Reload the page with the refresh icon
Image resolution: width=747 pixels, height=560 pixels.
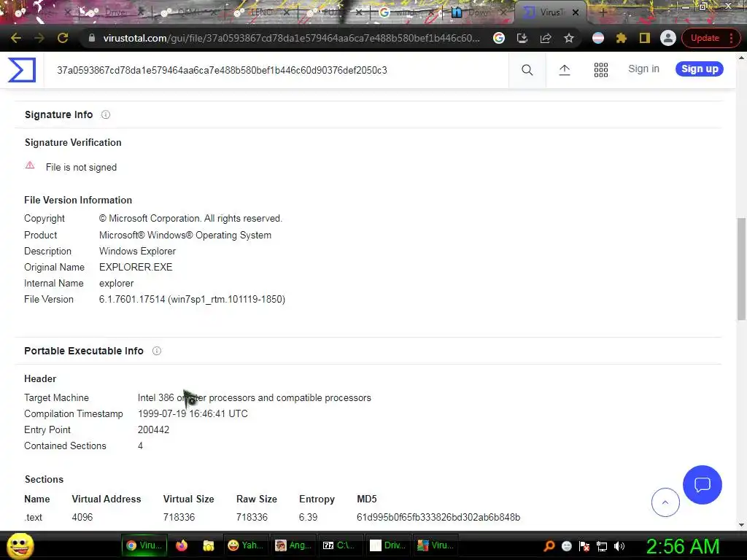coord(63,38)
